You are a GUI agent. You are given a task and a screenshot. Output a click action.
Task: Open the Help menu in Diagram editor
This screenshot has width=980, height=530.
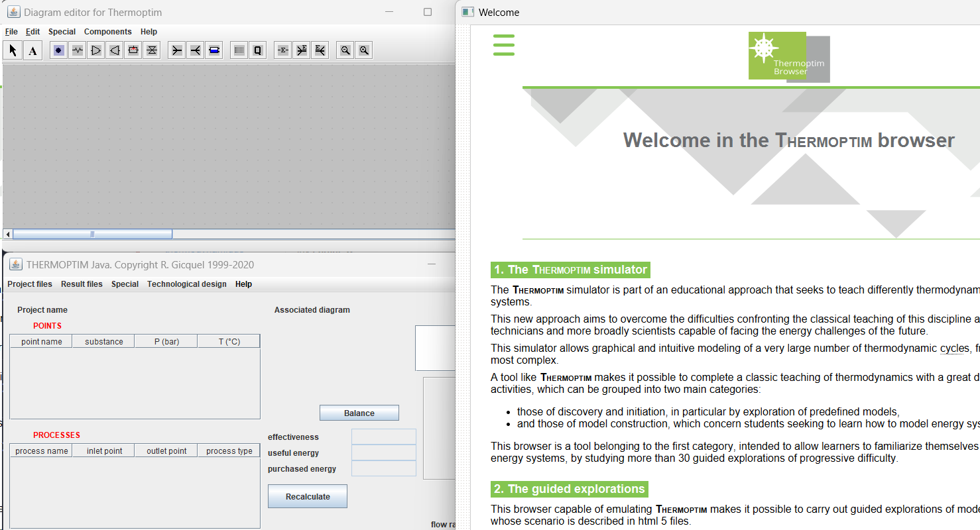pyautogui.click(x=149, y=32)
